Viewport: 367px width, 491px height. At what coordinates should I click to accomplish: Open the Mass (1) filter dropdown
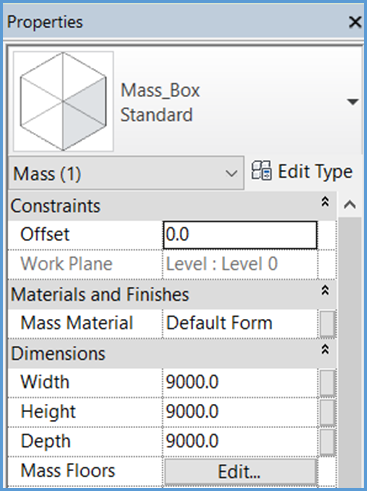[126, 173]
